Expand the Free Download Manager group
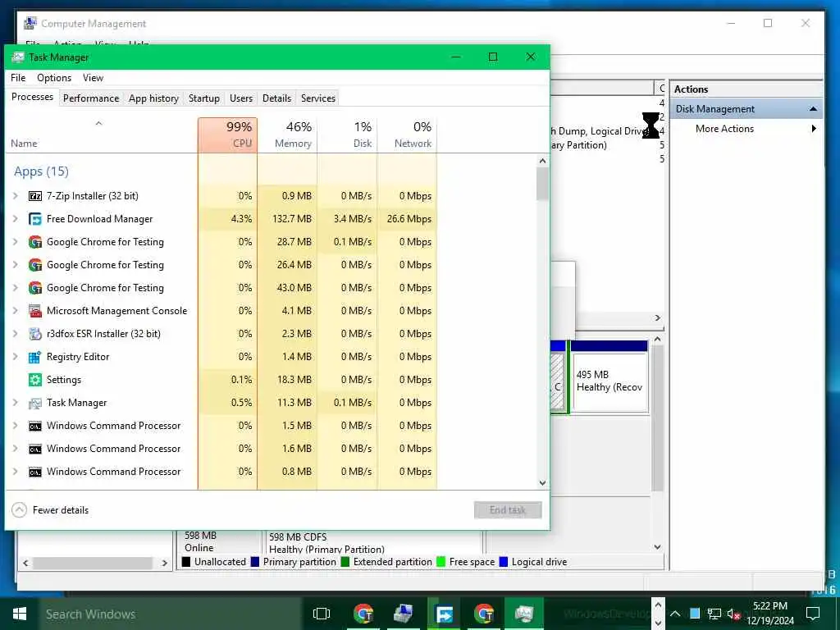The width and height of the screenshot is (840, 630). [x=16, y=219]
